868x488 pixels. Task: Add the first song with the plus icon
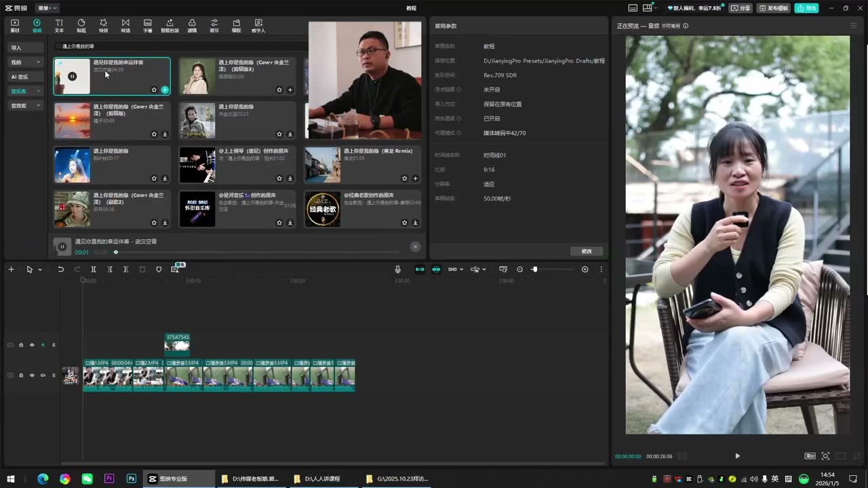click(x=165, y=89)
